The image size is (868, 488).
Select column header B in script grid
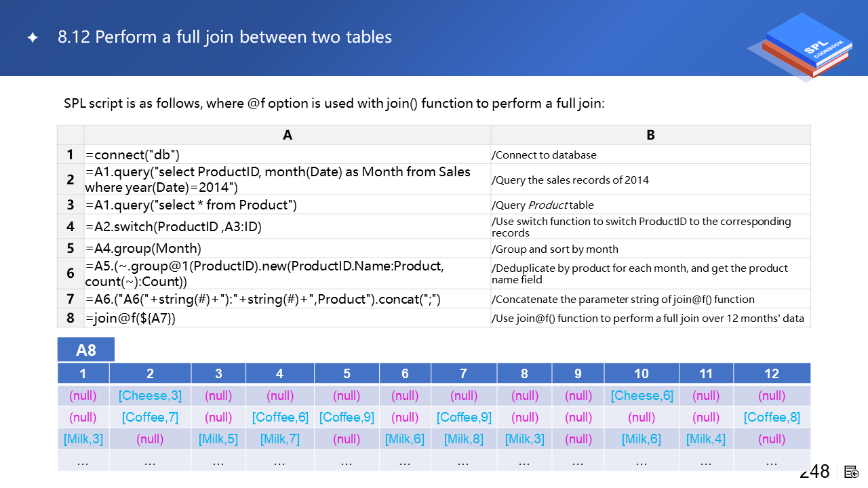click(x=650, y=135)
